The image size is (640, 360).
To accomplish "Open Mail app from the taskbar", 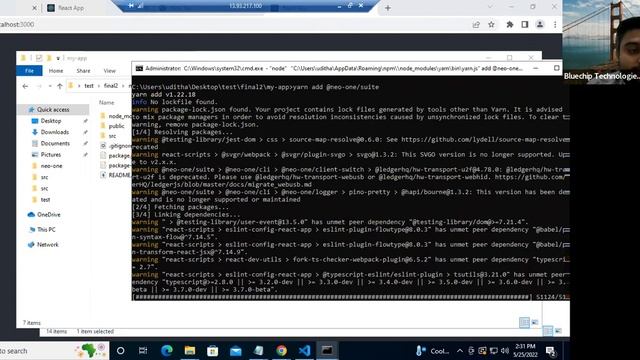I will pos(236,351).
